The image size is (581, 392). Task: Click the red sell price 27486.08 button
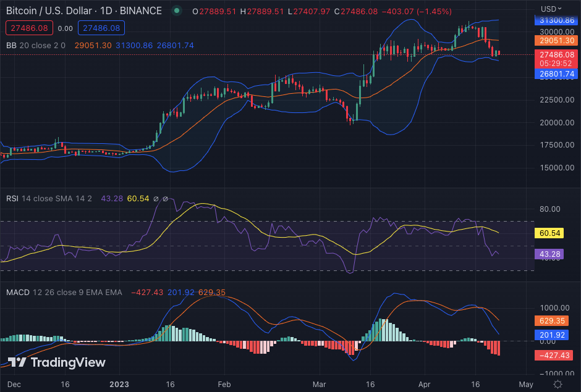pyautogui.click(x=29, y=28)
